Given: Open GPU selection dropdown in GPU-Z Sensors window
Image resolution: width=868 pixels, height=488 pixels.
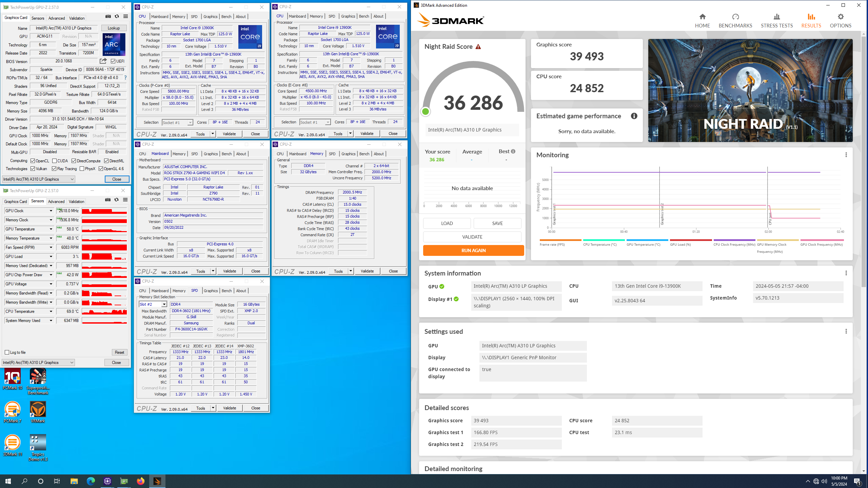Looking at the screenshot, I should click(38, 363).
